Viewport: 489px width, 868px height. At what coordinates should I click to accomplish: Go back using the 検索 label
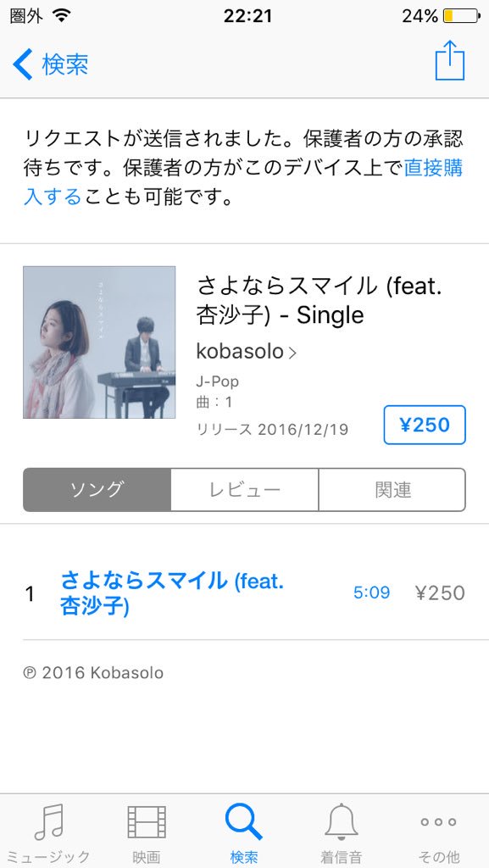click(x=65, y=64)
